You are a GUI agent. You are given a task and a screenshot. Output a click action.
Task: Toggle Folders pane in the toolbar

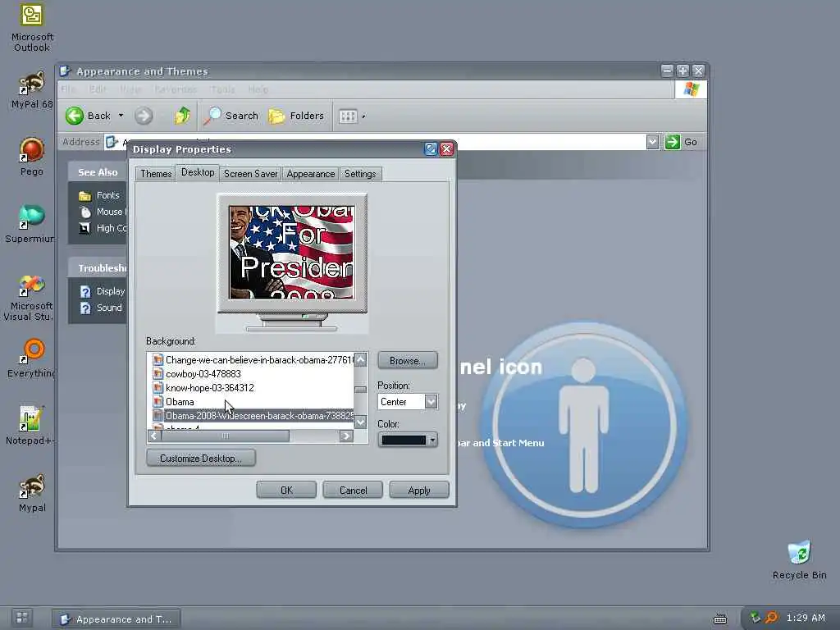pyautogui.click(x=296, y=116)
